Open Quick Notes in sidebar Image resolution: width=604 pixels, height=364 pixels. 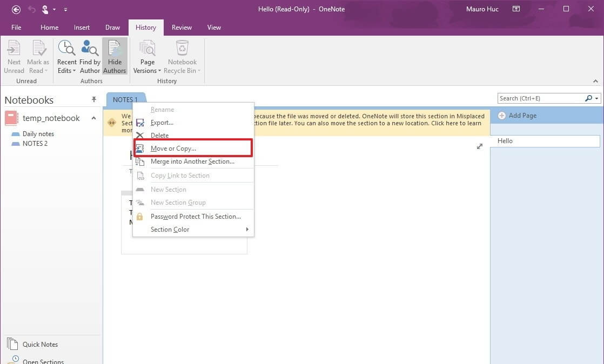[x=40, y=344]
